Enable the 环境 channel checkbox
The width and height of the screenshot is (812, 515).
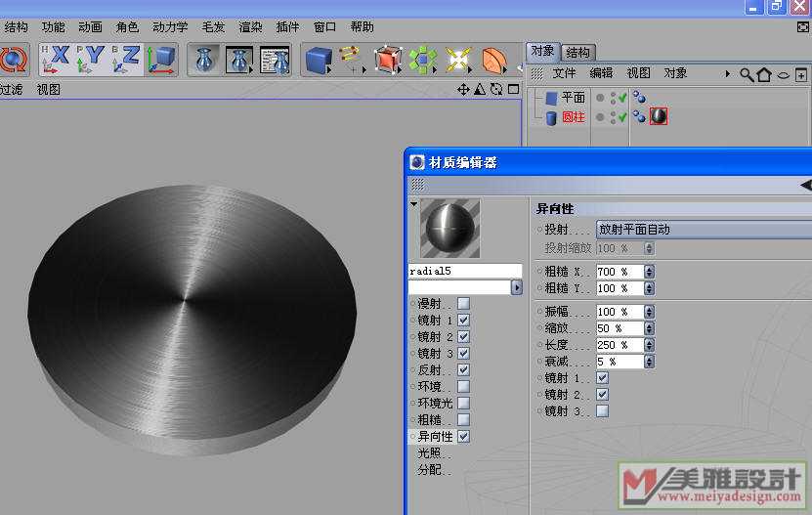(x=464, y=387)
